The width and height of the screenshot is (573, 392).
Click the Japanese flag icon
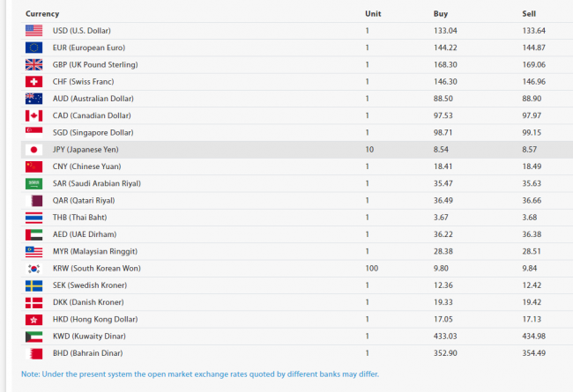[34, 150]
